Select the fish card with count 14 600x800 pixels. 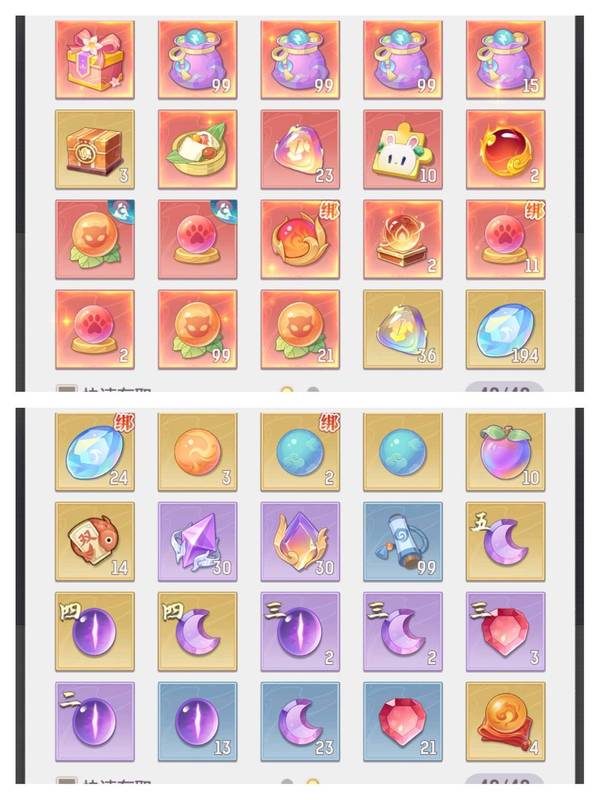tap(95, 542)
